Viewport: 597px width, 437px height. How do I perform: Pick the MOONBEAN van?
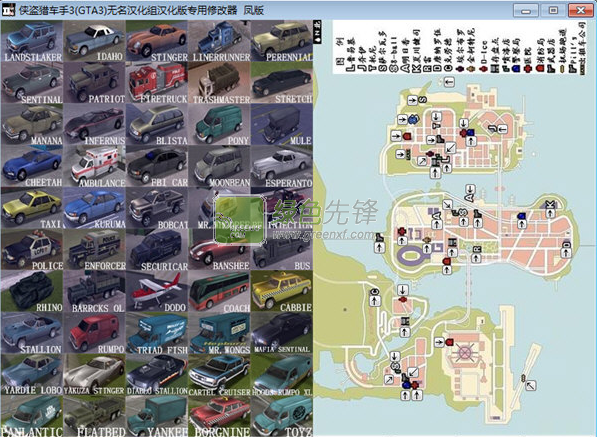point(219,166)
